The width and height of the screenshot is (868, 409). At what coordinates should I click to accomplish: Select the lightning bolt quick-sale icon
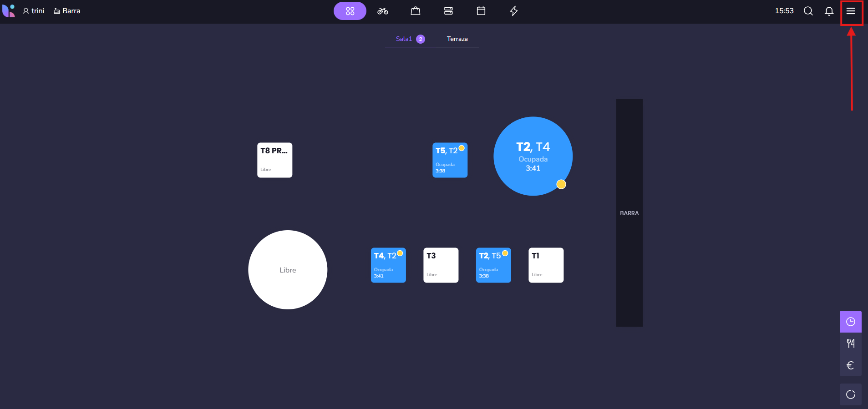tap(513, 11)
